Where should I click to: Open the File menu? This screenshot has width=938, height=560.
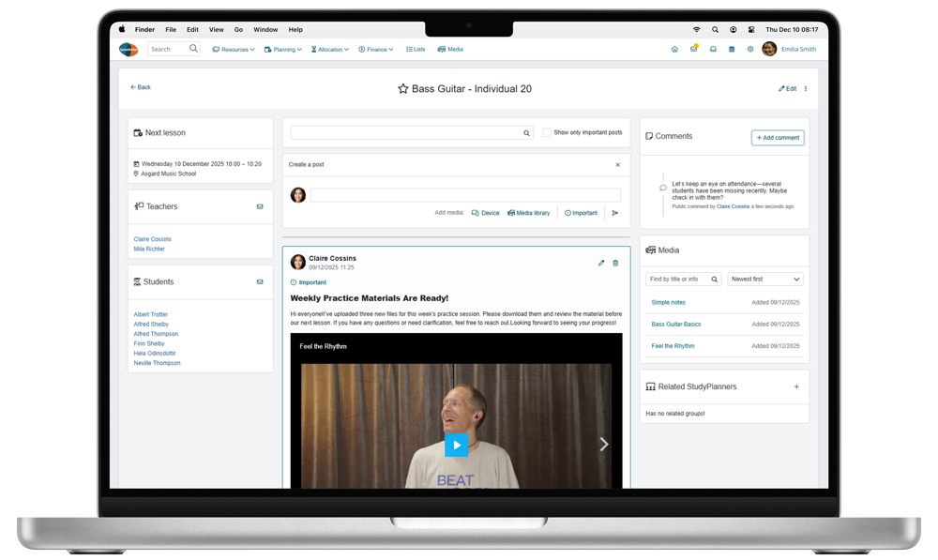pos(171,29)
